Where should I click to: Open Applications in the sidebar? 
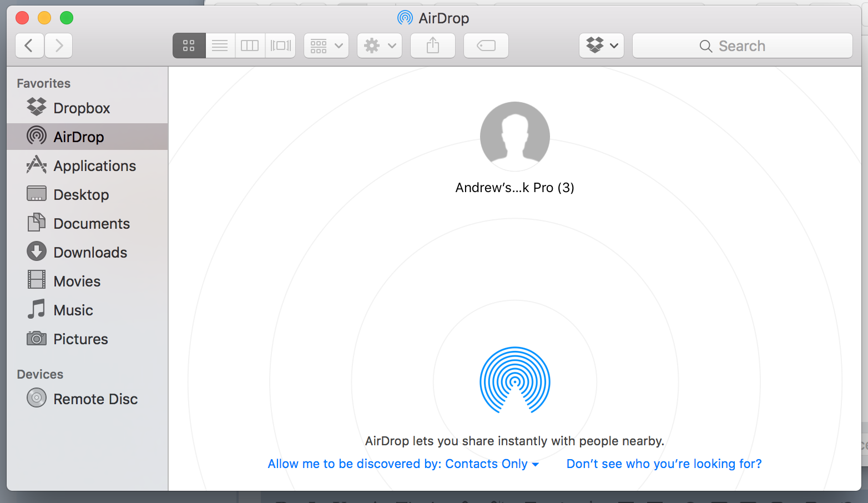[87, 165]
